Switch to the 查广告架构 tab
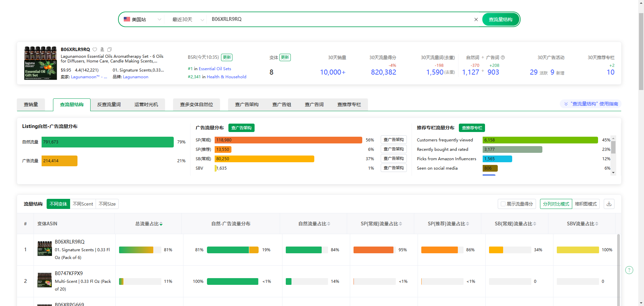Viewport: 644px width, 306px height. [247, 104]
